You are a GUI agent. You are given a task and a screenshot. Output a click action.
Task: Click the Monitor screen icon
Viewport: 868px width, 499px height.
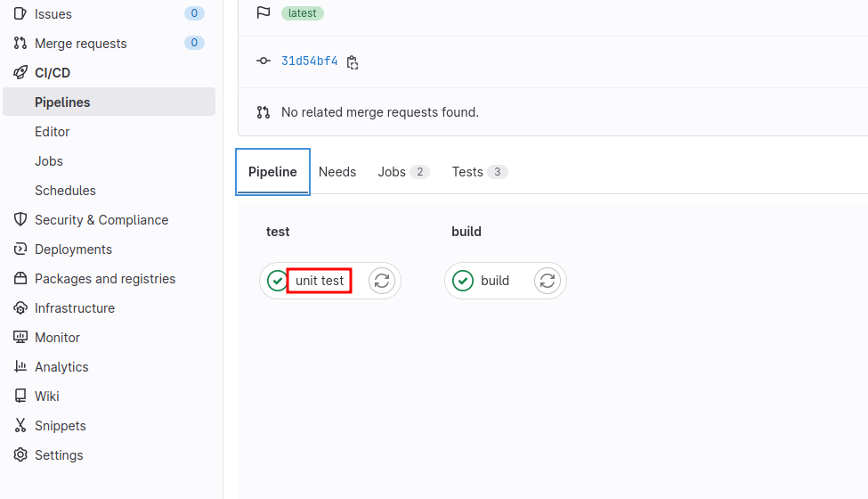click(20, 338)
